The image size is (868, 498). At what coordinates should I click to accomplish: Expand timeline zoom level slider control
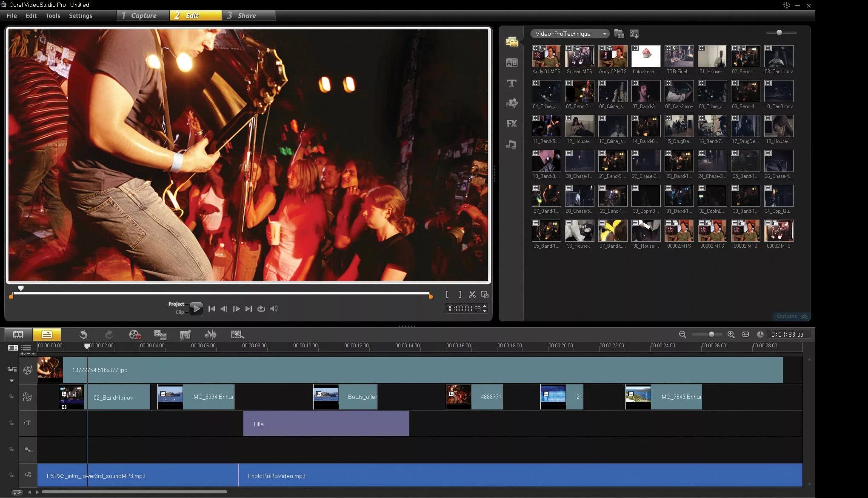tap(709, 334)
